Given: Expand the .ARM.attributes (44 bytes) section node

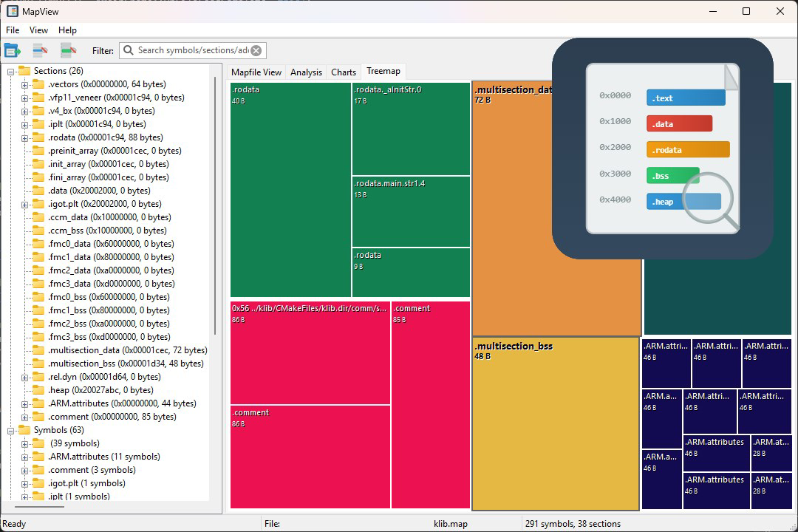Looking at the screenshot, I should [24, 403].
